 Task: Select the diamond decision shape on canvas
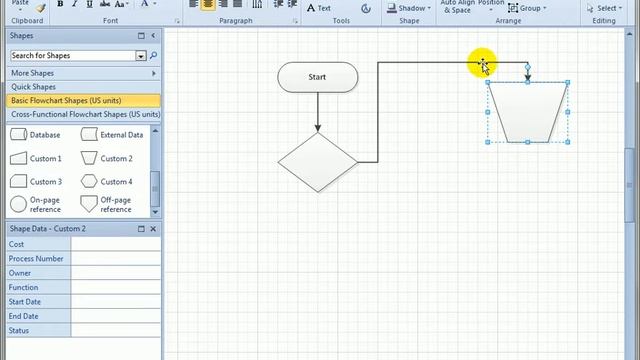(318, 162)
